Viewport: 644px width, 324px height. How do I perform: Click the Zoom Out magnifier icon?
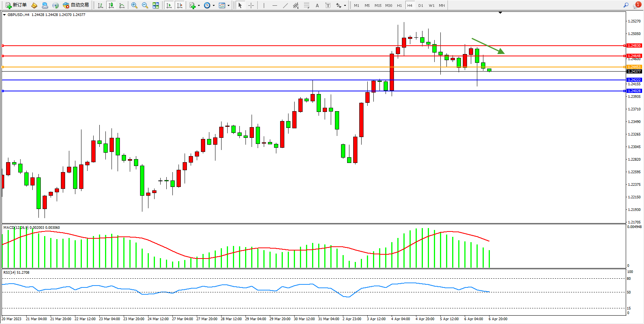click(145, 5)
